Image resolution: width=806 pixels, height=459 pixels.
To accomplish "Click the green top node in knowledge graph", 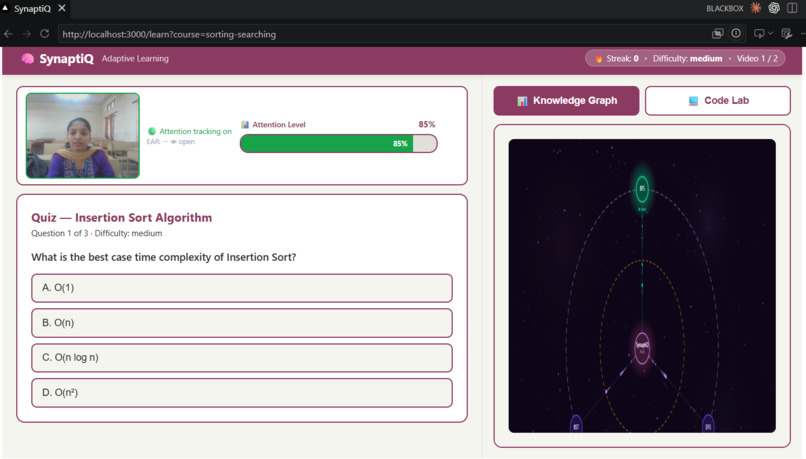I will 642,189.
